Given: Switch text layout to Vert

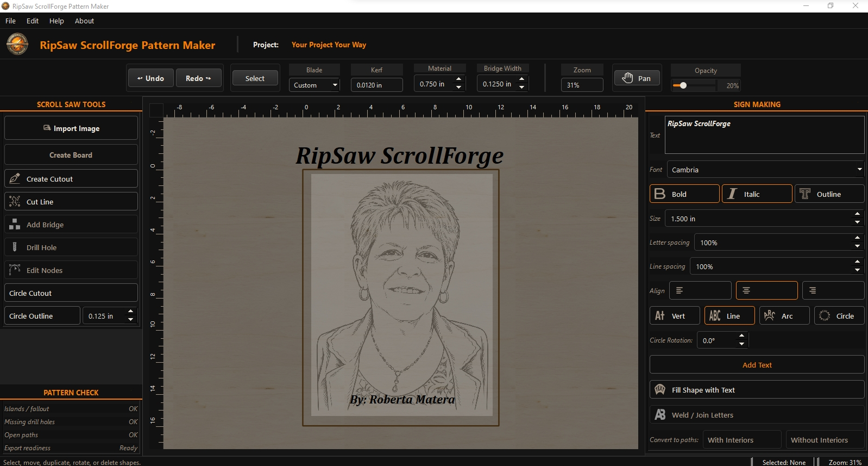Looking at the screenshot, I should tap(675, 315).
